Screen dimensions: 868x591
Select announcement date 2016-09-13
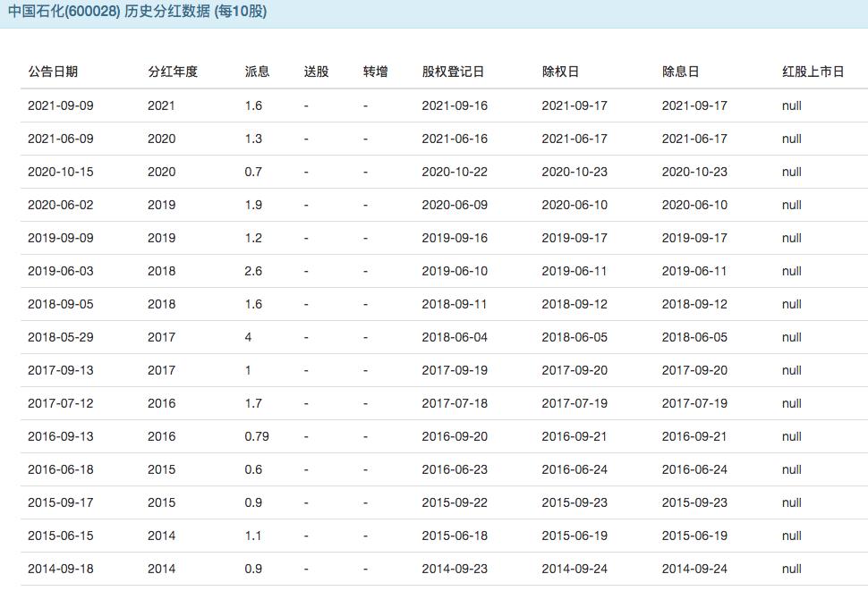pyautogui.click(x=61, y=436)
